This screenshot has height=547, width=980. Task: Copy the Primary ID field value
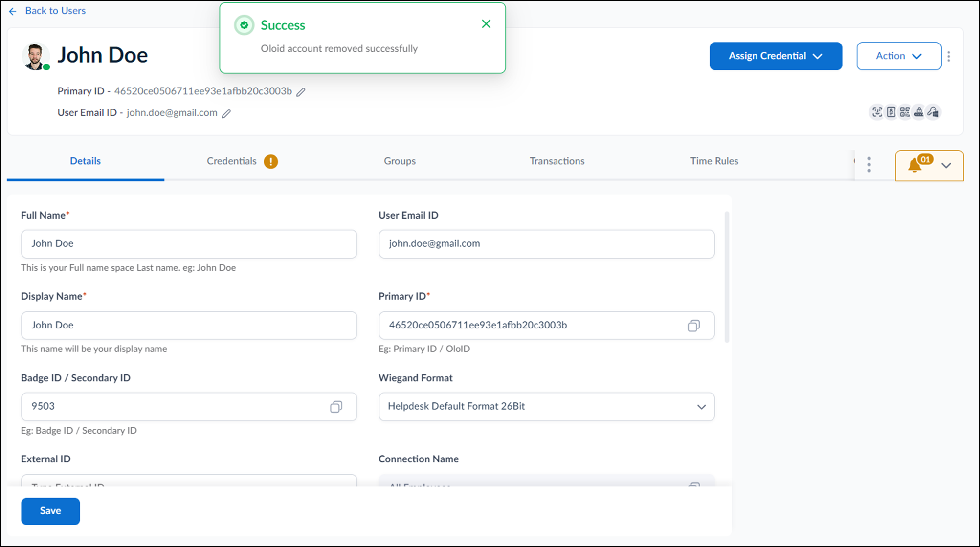693,326
